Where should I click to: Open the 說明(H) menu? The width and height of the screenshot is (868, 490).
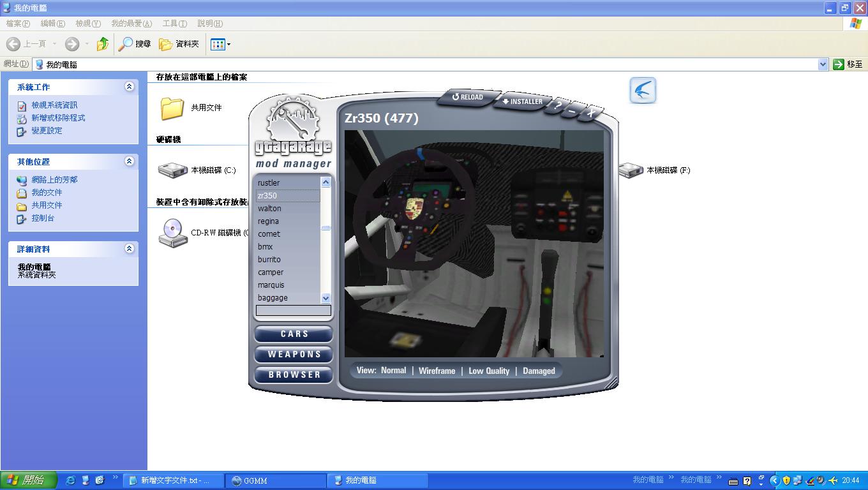pos(209,24)
